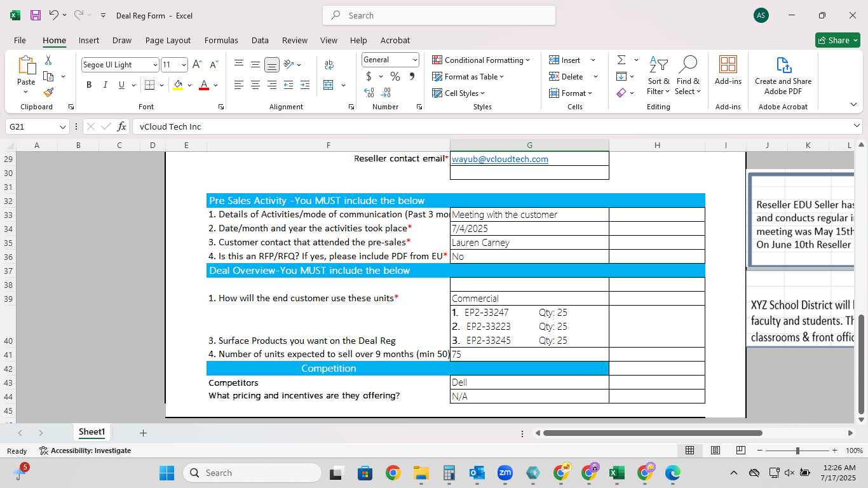Click Insert Function fx icon
Image resolution: width=868 pixels, height=488 pixels.
(x=122, y=126)
